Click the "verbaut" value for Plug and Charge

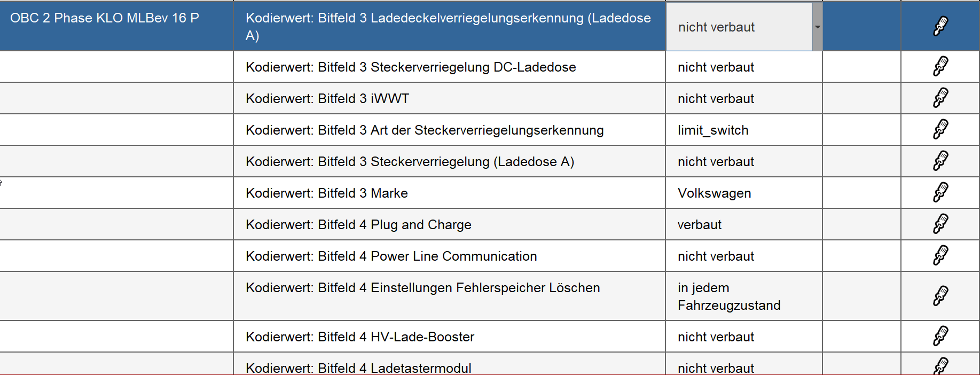[x=700, y=225]
